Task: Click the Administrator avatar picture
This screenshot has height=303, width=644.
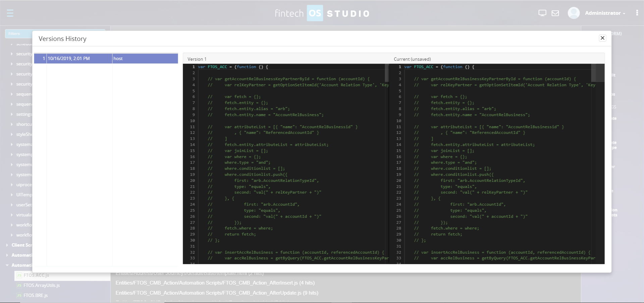Action: click(573, 13)
